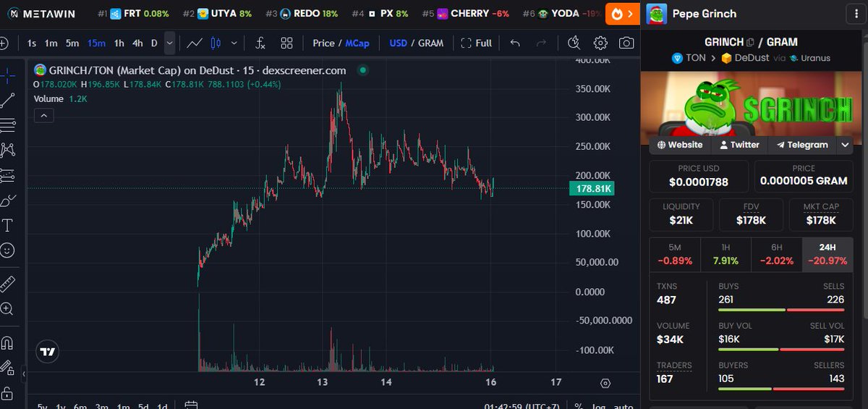Toggle stay in drawing mode
The image size is (868, 409).
pos(7,366)
